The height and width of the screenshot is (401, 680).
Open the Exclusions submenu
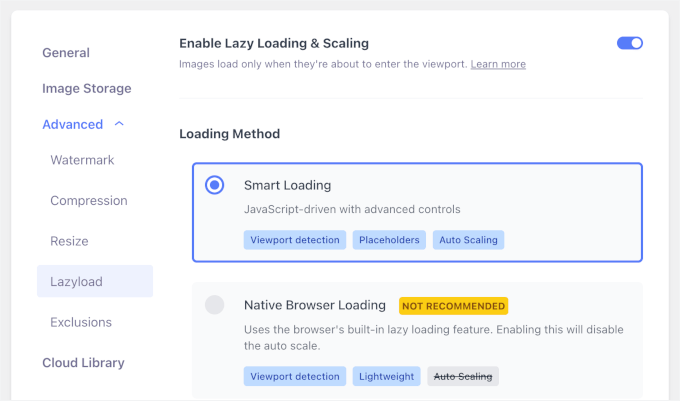[81, 322]
